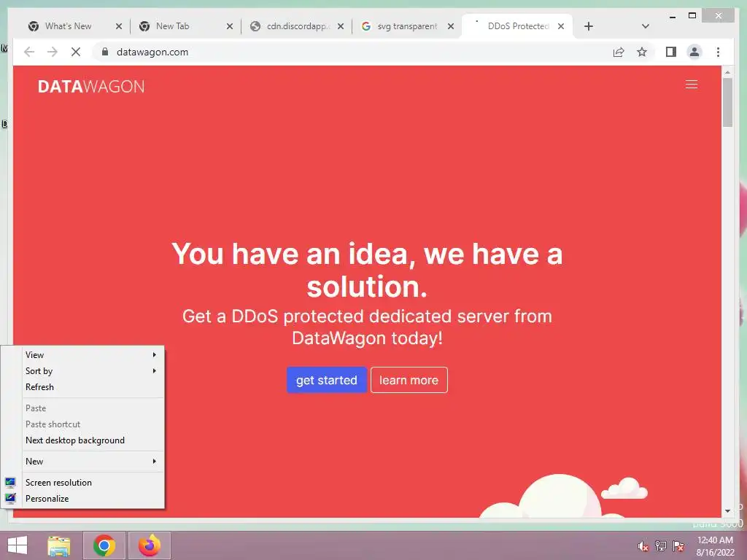Open Windows Start button
This screenshot has height=560, width=747.
pos(18,545)
